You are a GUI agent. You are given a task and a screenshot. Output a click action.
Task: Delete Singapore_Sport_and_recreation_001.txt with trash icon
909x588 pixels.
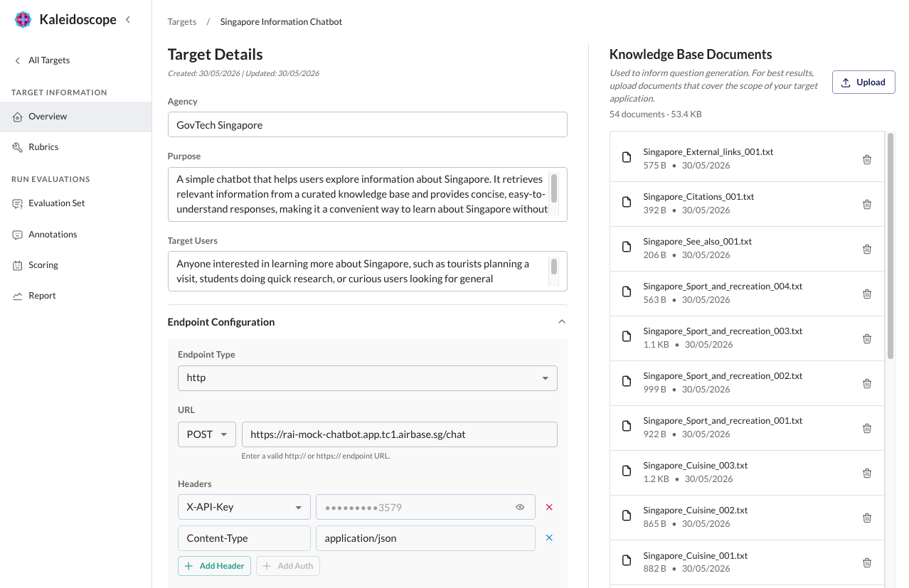(x=867, y=428)
